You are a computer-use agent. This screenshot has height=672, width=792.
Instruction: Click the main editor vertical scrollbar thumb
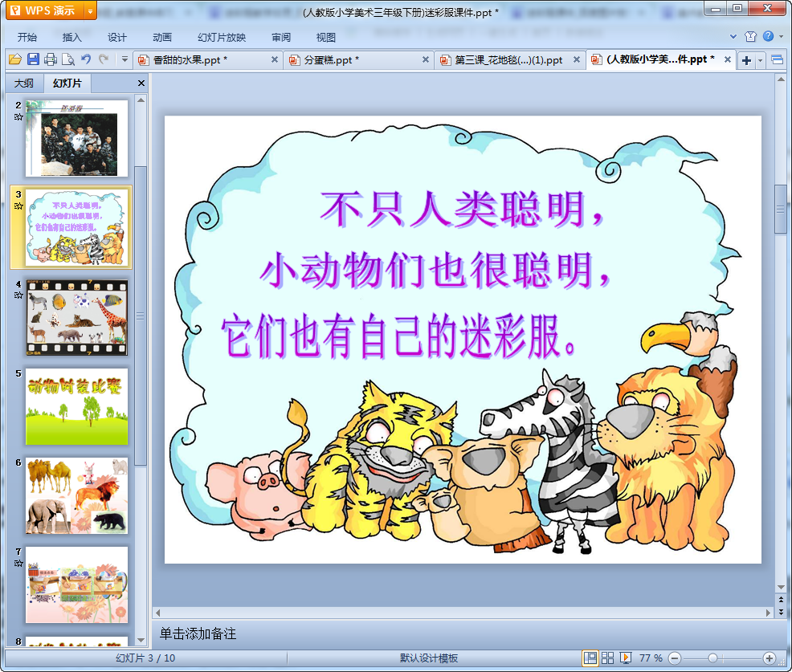[781, 209]
